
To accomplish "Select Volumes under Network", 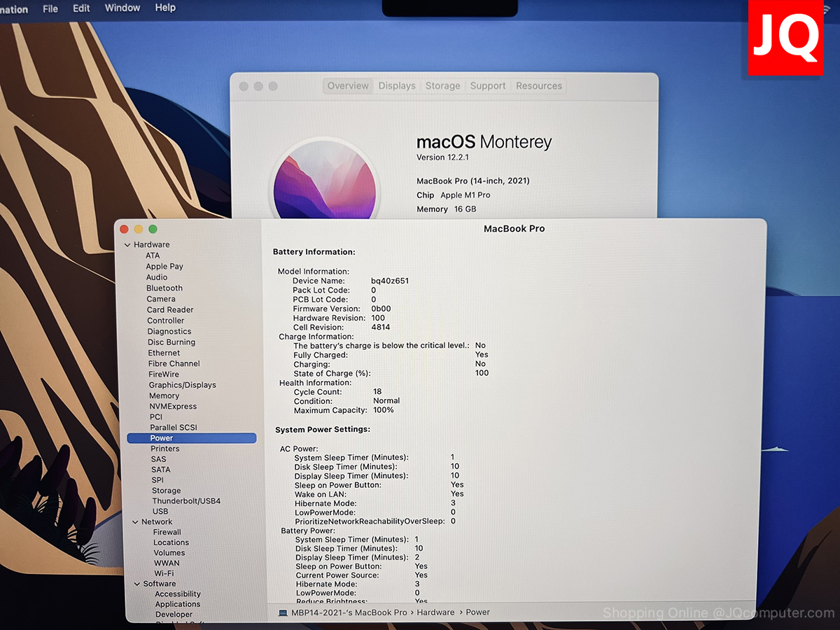I will click(169, 553).
